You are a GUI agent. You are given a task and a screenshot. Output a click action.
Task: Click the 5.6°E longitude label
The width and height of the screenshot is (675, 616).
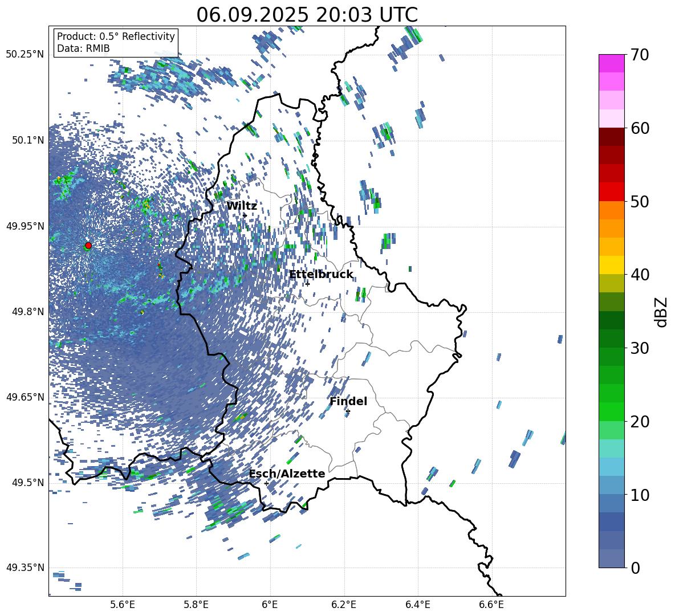[x=123, y=605]
